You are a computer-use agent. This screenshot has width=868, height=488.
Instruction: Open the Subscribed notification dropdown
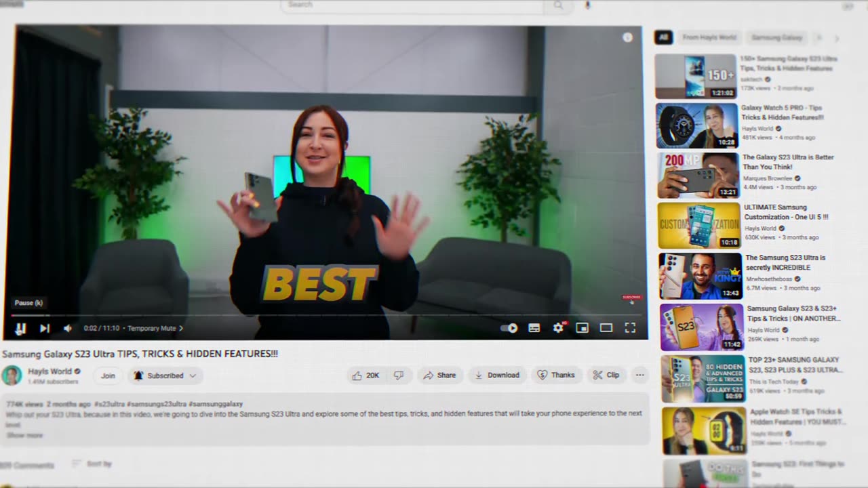pyautogui.click(x=165, y=375)
